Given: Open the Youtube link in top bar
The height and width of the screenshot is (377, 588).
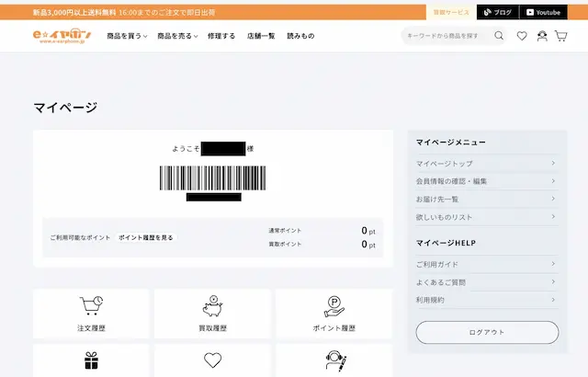Looking at the screenshot, I should tap(543, 12).
